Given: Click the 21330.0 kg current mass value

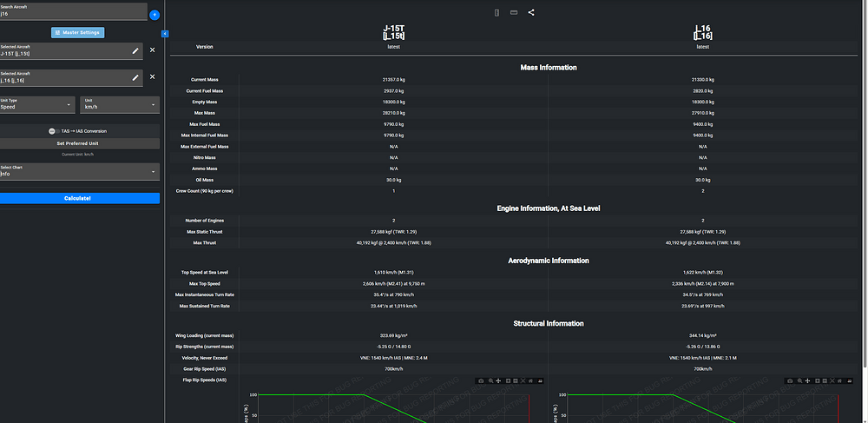Looking at the screenshot, I should pos(703,80).
